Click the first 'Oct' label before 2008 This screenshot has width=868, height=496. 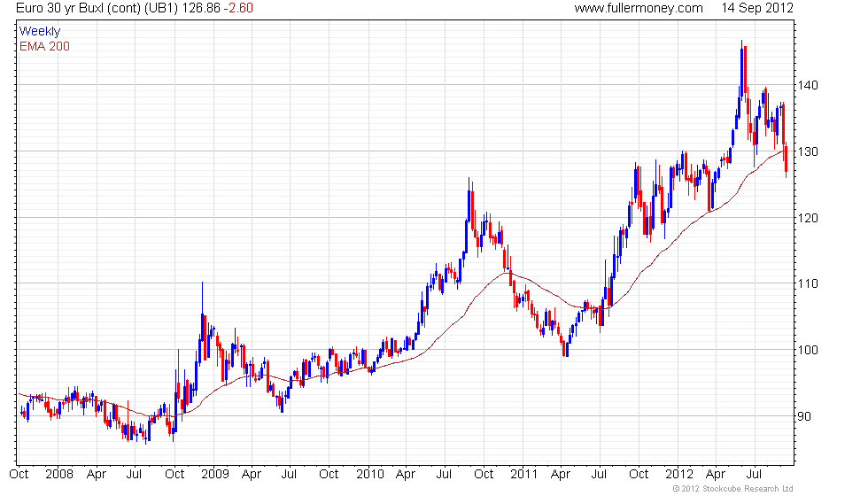point(19,475)
